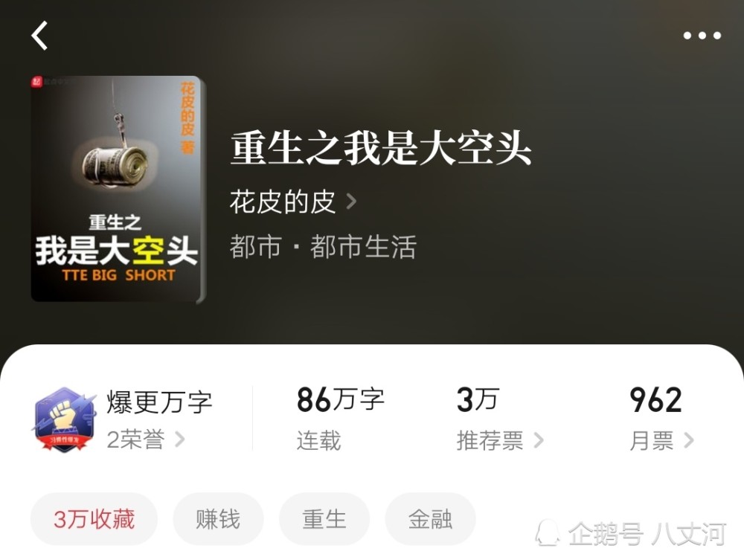The width and height of the screenshot is (744, 560).
Task: Tap the Qidian logo on cover corner
Action: coord(37,82)
